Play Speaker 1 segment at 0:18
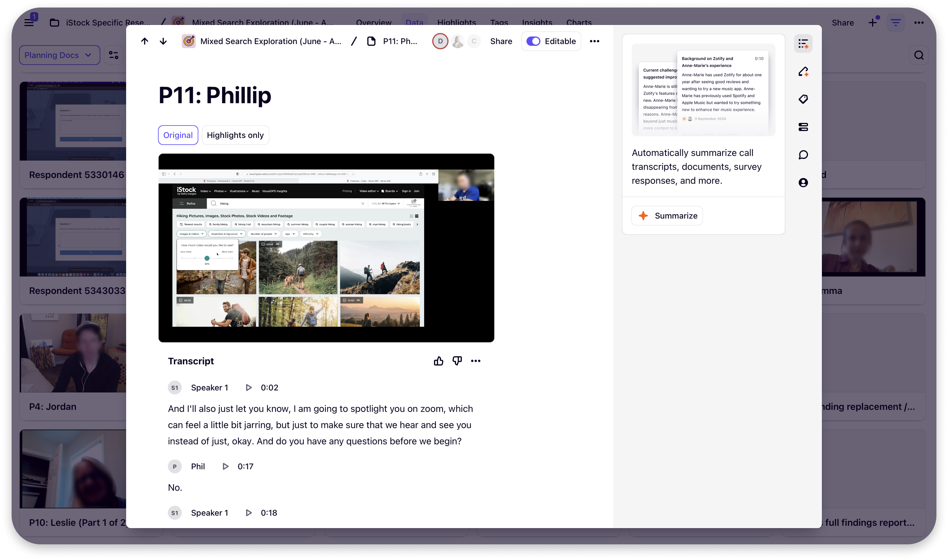Screen dimensions: 948x560 coord(248,513)
